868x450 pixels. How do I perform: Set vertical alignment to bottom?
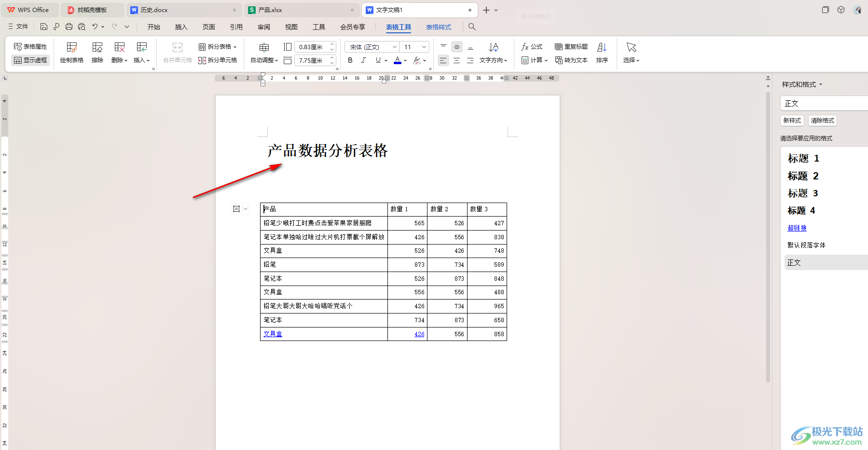[x=470, y=47]
